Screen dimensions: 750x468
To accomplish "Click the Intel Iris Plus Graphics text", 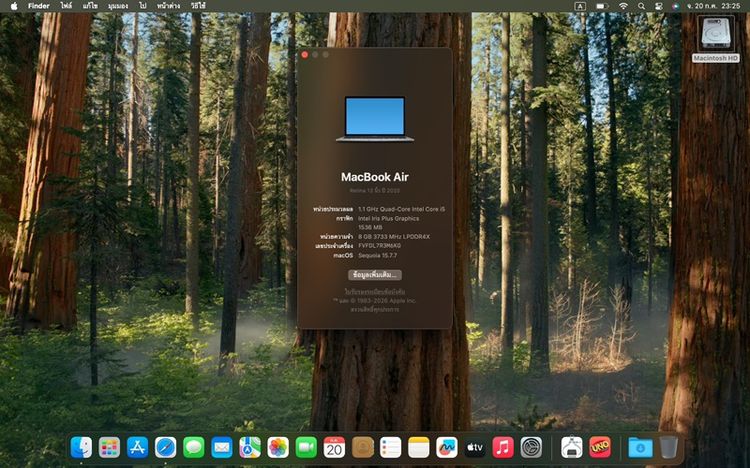I will point(388,218).
